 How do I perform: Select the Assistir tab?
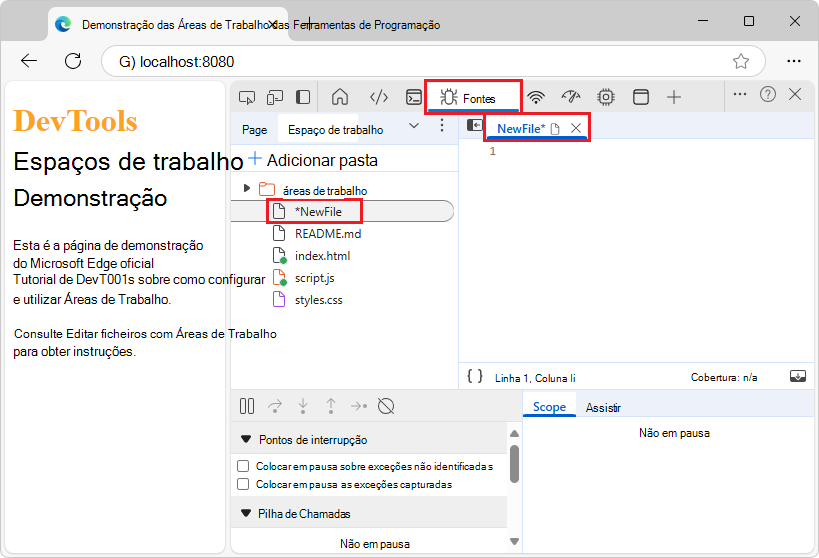[603, 408]
